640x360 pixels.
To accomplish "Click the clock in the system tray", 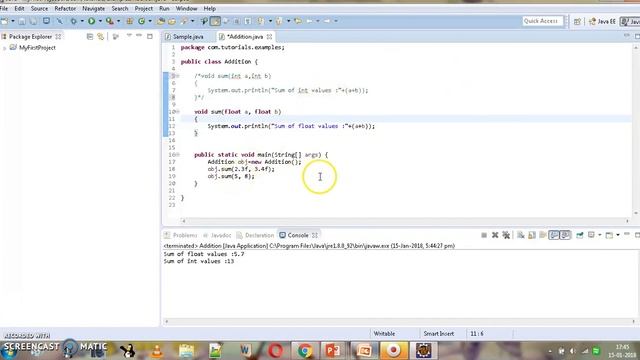I will click(x=622, y=351).
